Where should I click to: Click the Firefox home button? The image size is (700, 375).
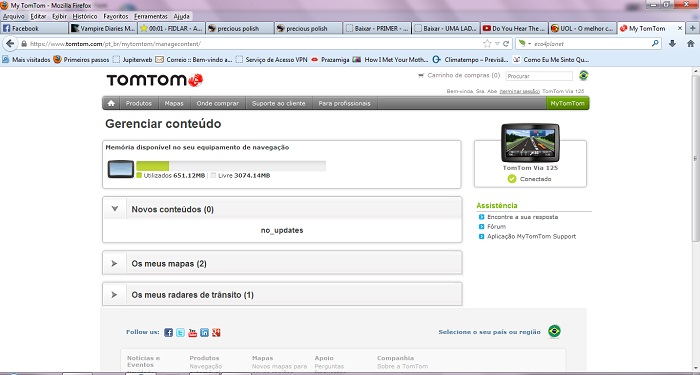(x=690, y=44)
